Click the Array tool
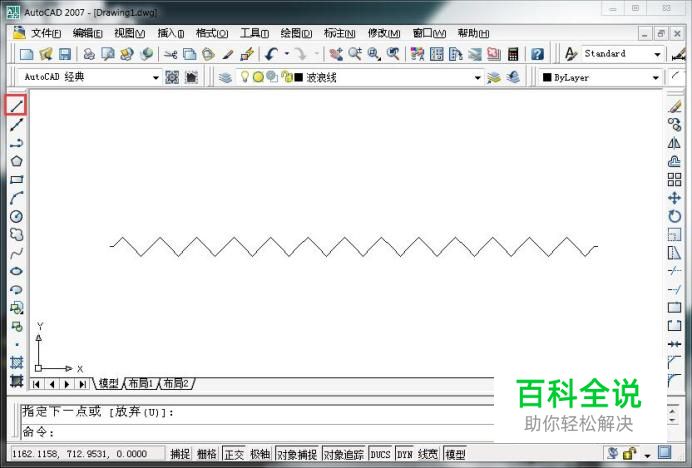The width and height of the screenshot is (692, 468). pos(674,179)
